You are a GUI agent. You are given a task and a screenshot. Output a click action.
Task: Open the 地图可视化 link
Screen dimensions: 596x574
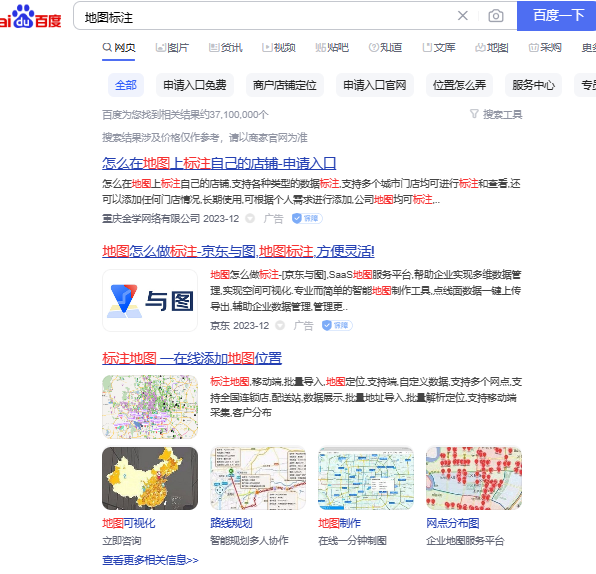(129, 523)
